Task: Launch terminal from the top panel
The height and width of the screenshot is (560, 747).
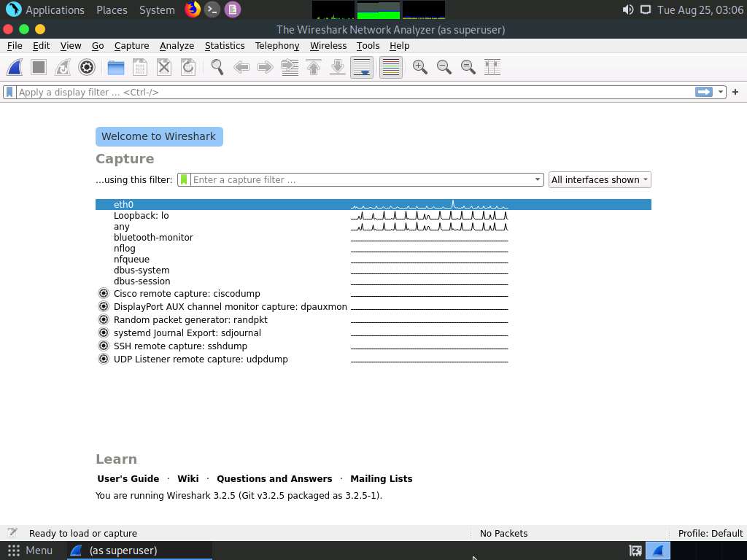Action: (212, 9)
